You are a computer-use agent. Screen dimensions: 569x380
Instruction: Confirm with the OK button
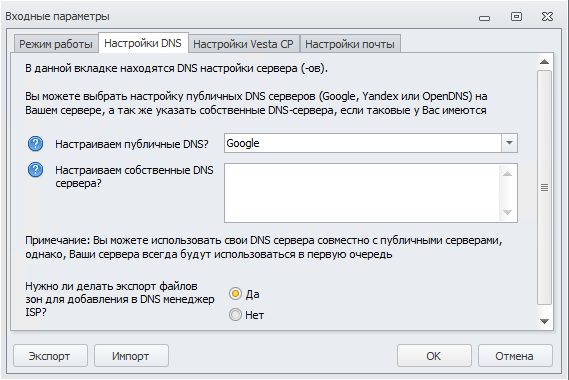click(434, 356)
